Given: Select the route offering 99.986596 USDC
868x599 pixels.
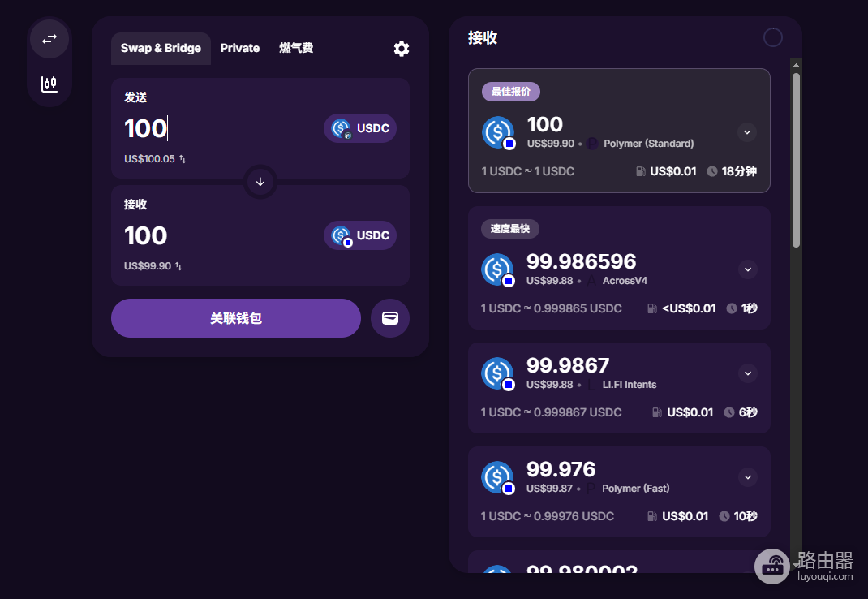Looking at the screenshot, I should pos(619,268).
